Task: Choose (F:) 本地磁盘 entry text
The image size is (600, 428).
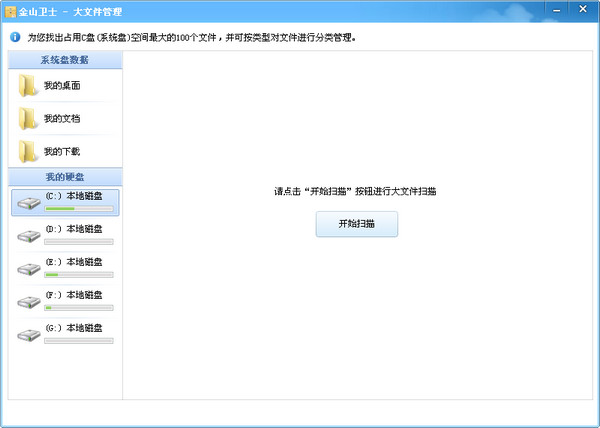Action: [74, 295]
